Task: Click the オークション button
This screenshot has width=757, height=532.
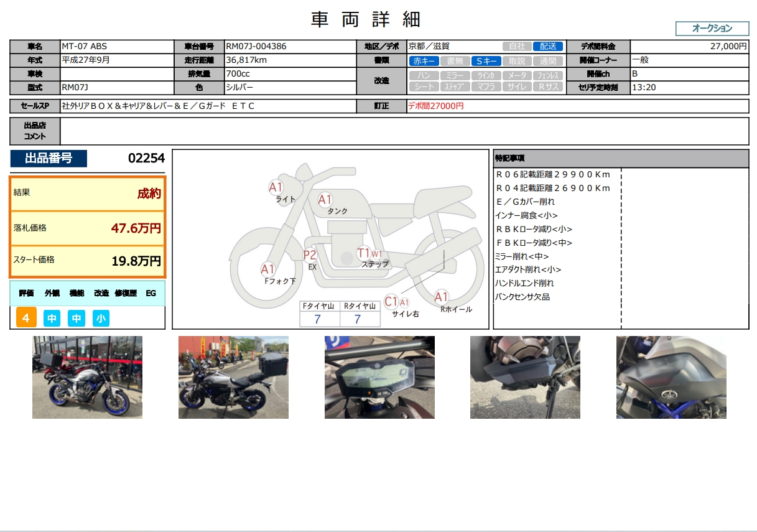Action: click(x=712, y=29)
